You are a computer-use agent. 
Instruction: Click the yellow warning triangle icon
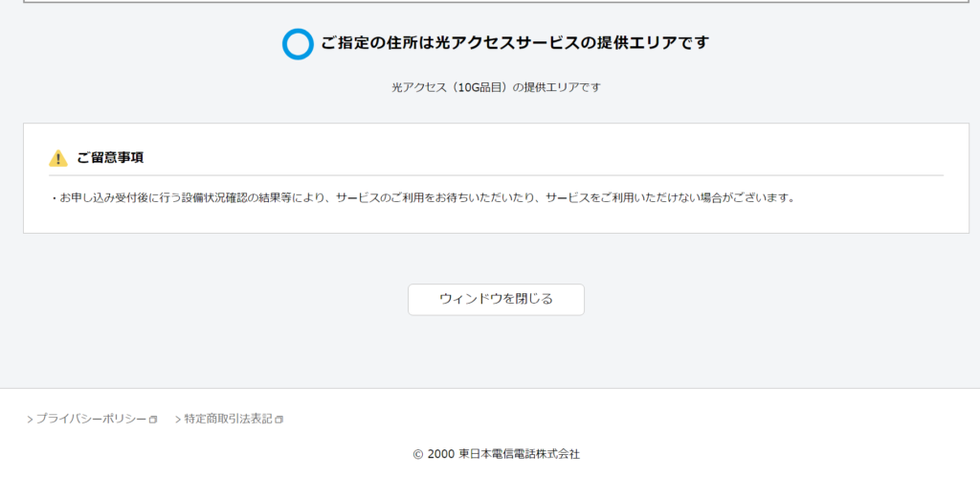58,158
